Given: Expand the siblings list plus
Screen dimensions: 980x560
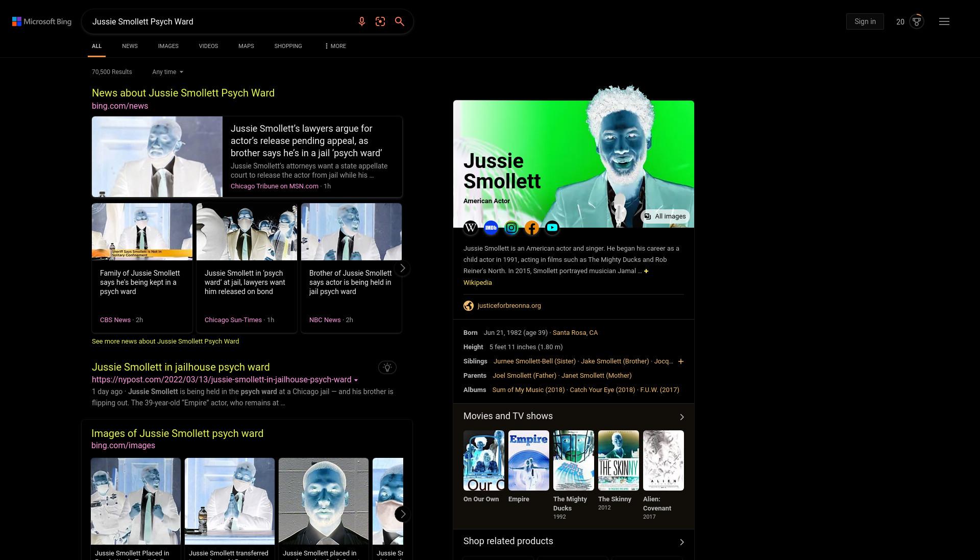Looking at the screenshot, I should pyautogui.click(x=680, y=361).
